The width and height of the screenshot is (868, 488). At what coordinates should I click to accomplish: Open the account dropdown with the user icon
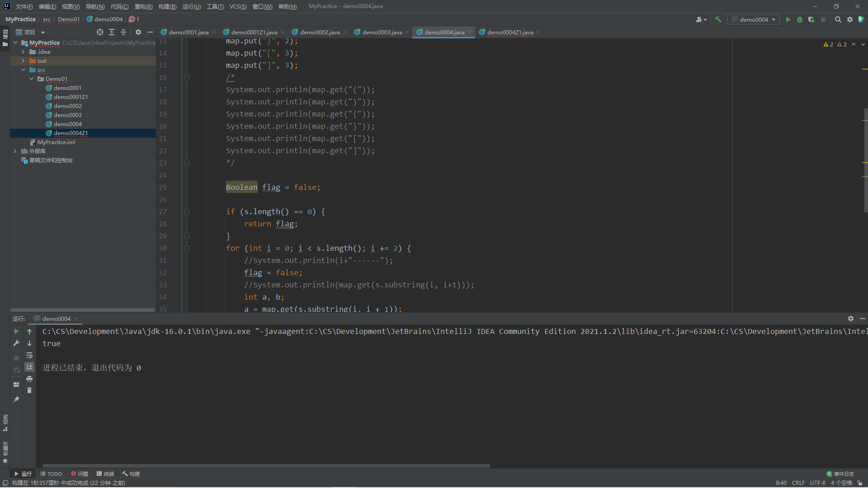(x=701, y=19)
